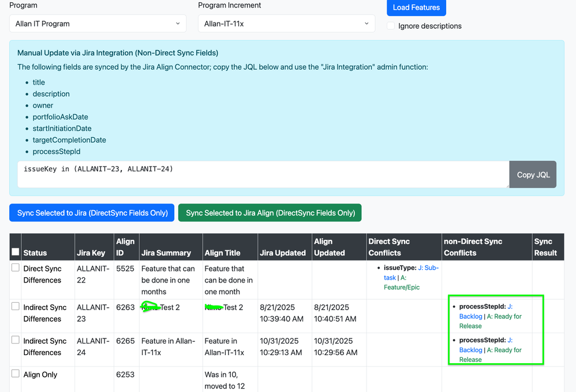Click the Copy JQL button
The height and width of the screenshot is (392, 576).
(532, 174)
